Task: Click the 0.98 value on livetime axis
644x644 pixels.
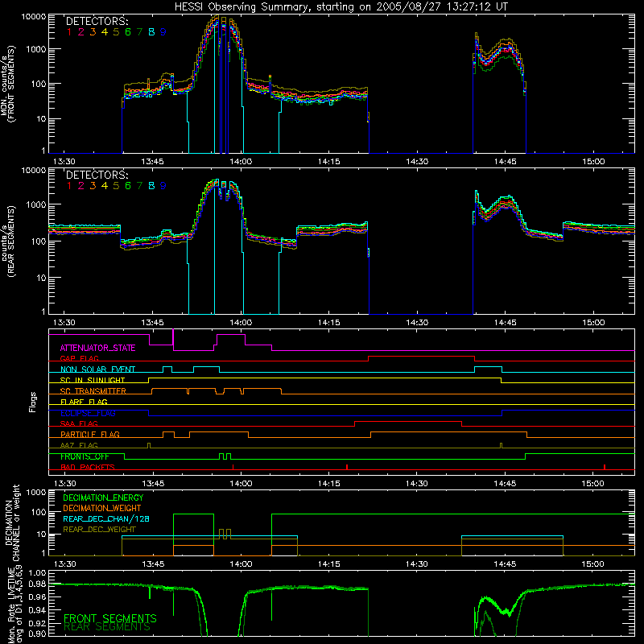Action: [37, 584]
